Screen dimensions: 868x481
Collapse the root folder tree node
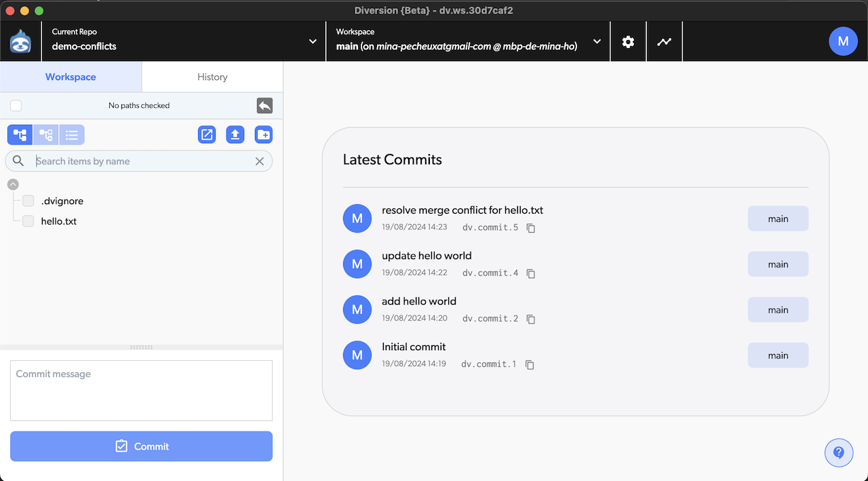[13, 185]
